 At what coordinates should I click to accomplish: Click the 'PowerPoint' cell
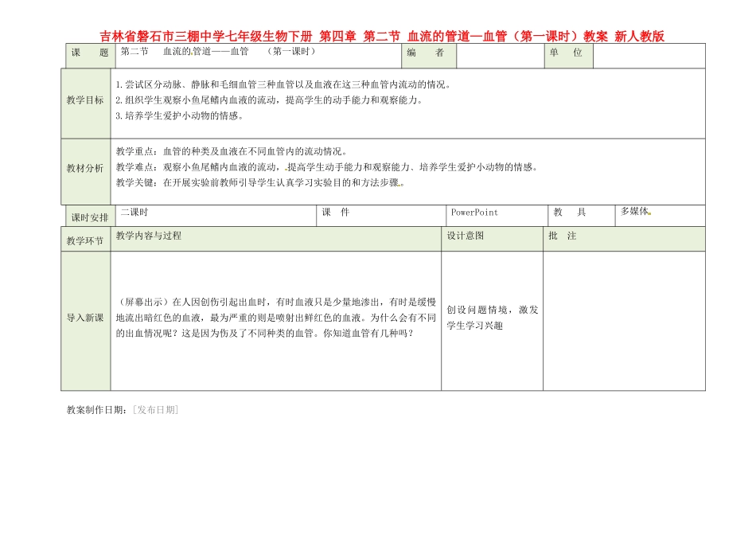coord(497,216)
